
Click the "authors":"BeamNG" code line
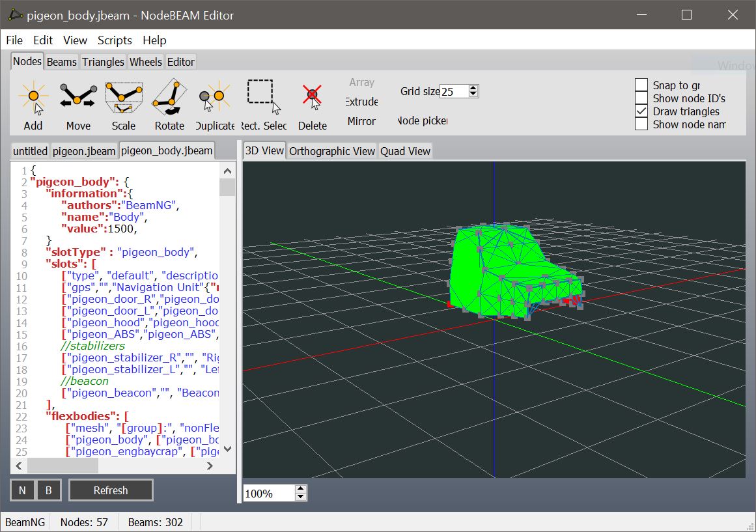click(120, 205)
